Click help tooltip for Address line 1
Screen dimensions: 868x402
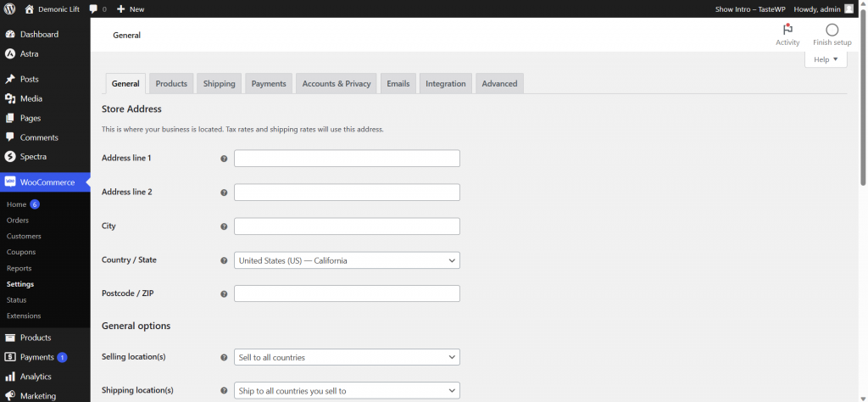(224, 159)
